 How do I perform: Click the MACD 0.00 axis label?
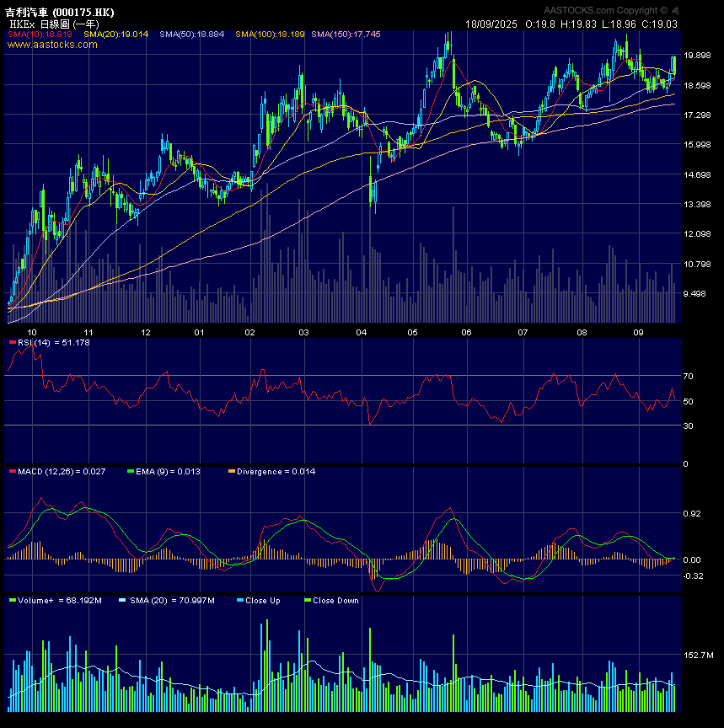tap(692, 560)
